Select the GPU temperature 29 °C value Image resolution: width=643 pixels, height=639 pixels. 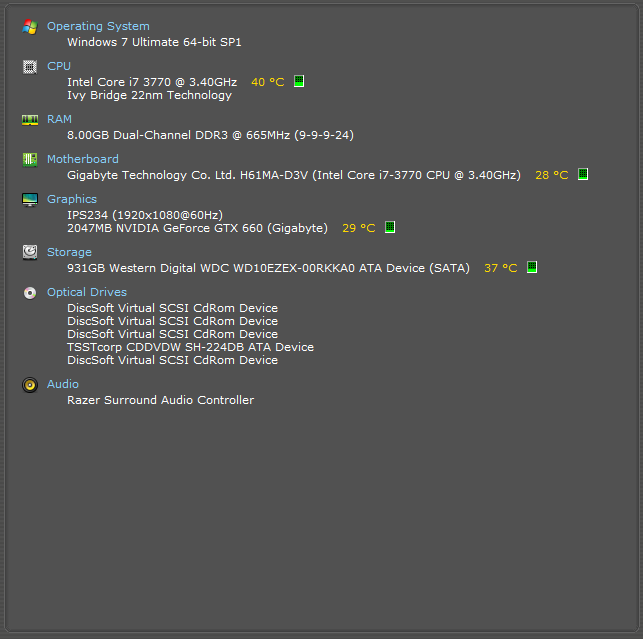(x=359, y=228)
